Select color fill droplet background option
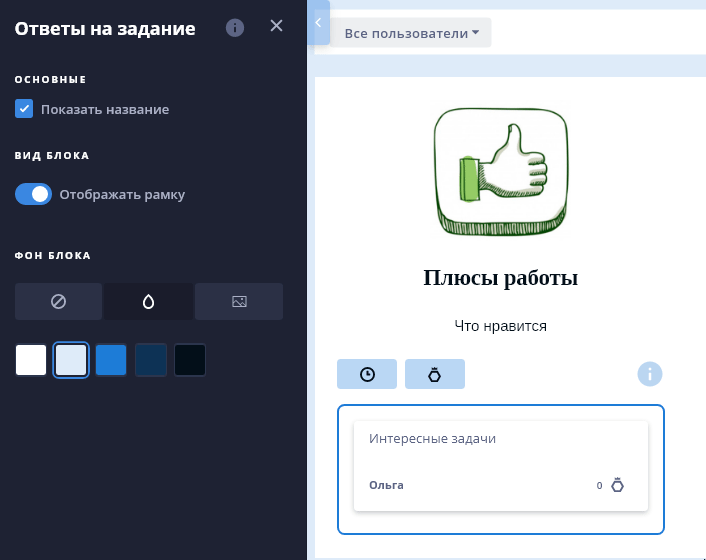This screenshot has width=706, height=560. pyautogui.click(x=149, y=301)
